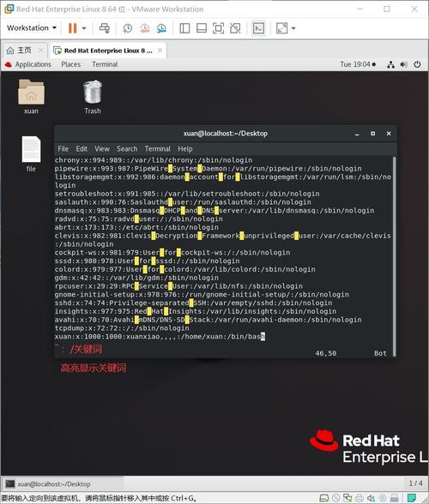
Task: Toggle Unity mode icon in the toolbar
Action: tap(235, 28)
